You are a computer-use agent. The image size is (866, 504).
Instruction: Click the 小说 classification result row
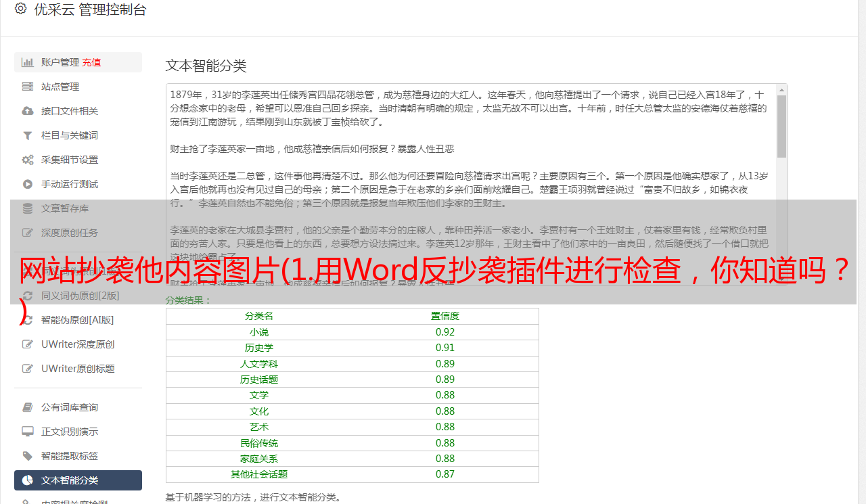(352, 332)
